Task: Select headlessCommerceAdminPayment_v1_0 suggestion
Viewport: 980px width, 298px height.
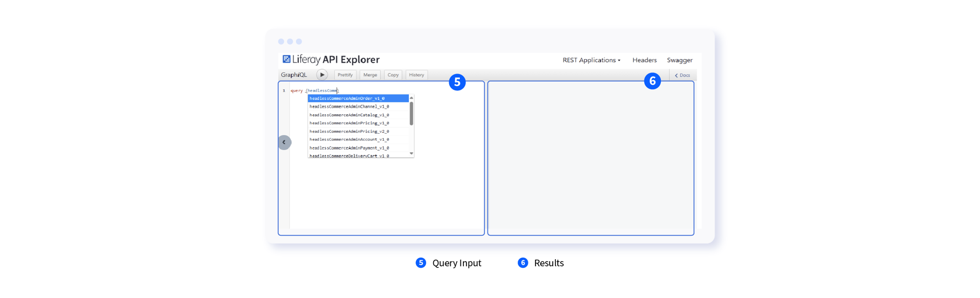Action: [x=358, y=147]
